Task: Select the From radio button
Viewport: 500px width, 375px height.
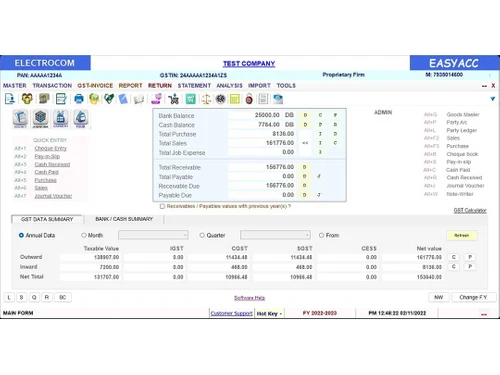Action: [x=321, y=235]
